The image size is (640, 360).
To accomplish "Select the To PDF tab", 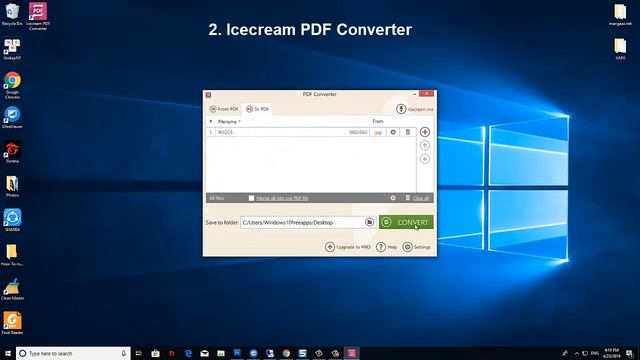I will (x=258, y=109).
